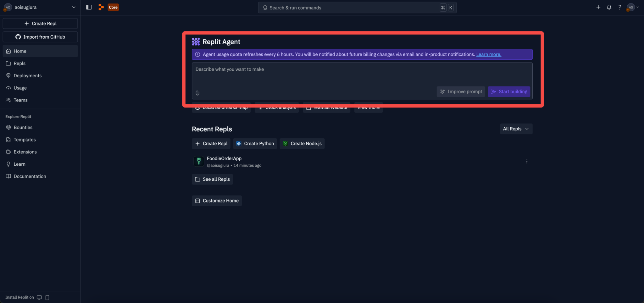Click the attachment paperclip icon
644x303 pixels.
pyautogui.click(x=197, y=93)
